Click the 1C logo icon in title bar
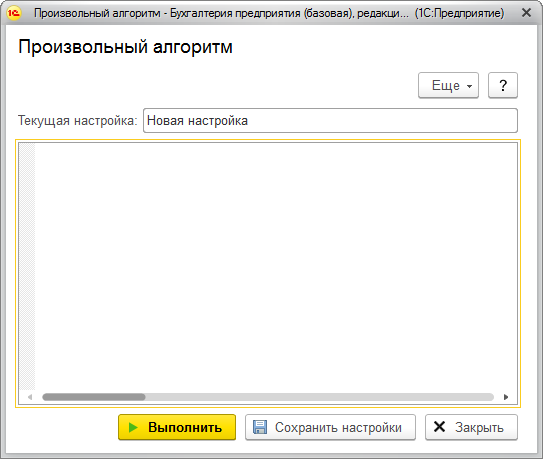Viewport: 543px width, 459px height. [x=14, y=13]
